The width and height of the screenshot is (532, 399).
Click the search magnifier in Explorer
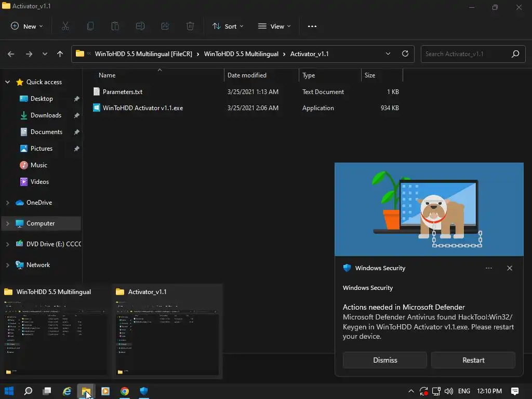coord(515,54)
